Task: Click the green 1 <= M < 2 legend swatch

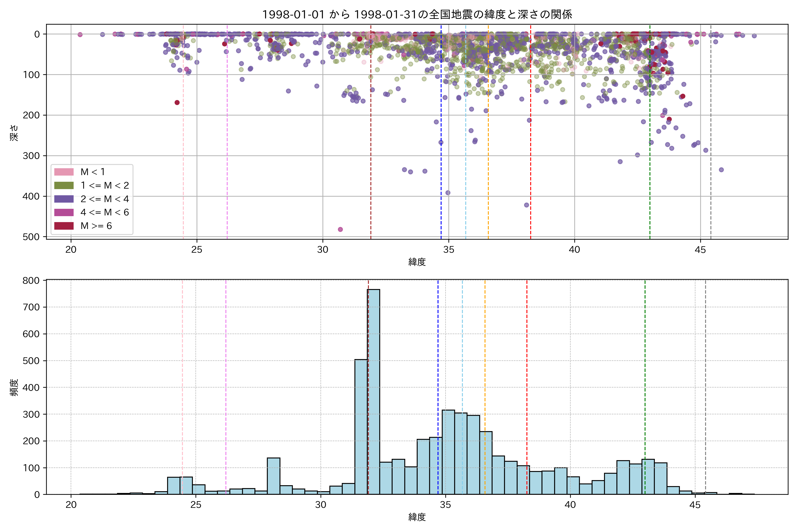Action: (64, 185)
